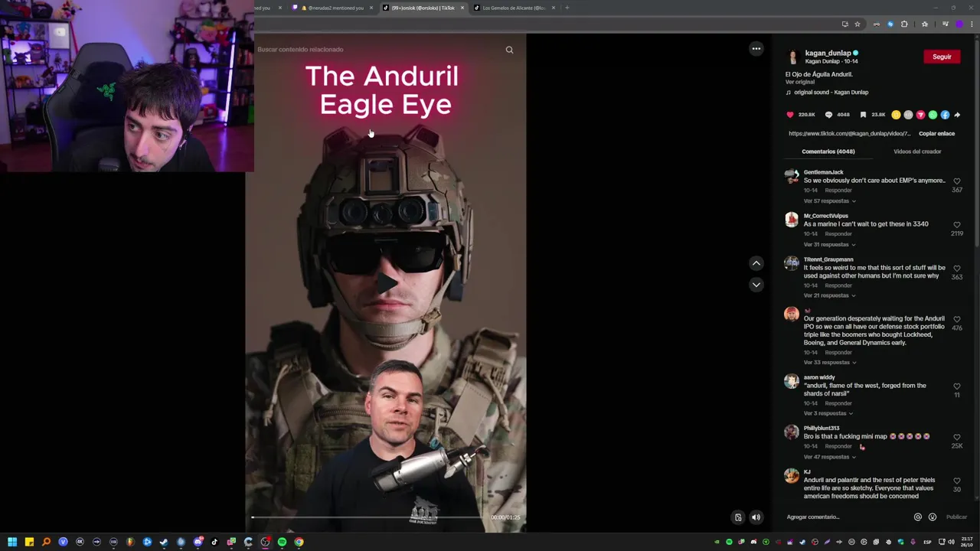Like TRennt_Graupmann's comment
The image size is (980, 551).
957,269
